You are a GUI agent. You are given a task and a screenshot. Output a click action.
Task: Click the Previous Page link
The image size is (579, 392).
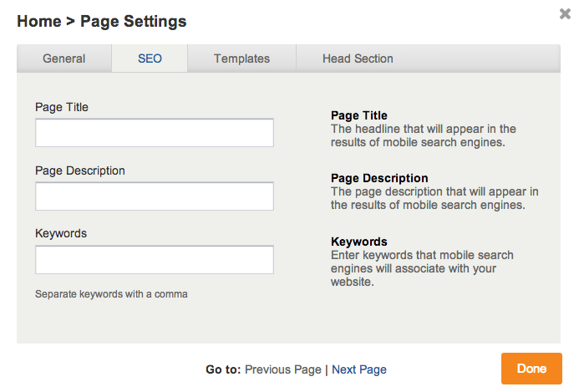[x=283, y=369]
